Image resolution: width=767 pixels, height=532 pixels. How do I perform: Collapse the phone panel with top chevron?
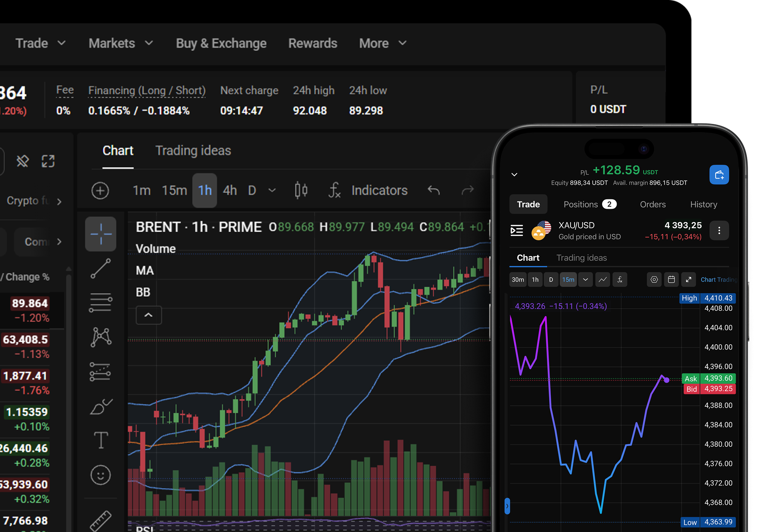click(x=514, y=175)
